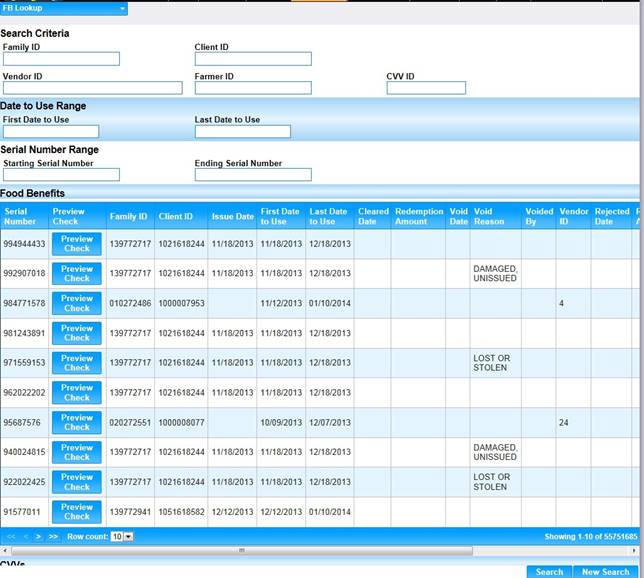Go to next page of results
This screenshot has width=644, height=578.
(39, 537)
